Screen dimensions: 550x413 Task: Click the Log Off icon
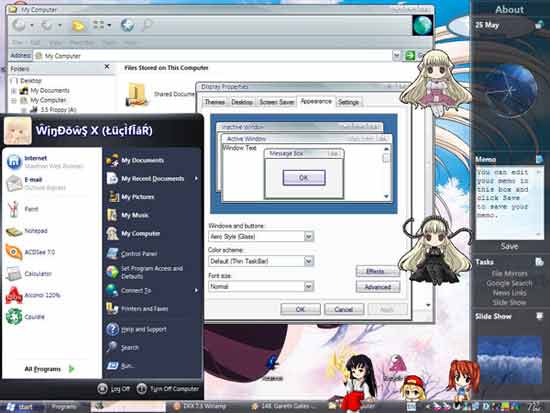click(102, 388)
